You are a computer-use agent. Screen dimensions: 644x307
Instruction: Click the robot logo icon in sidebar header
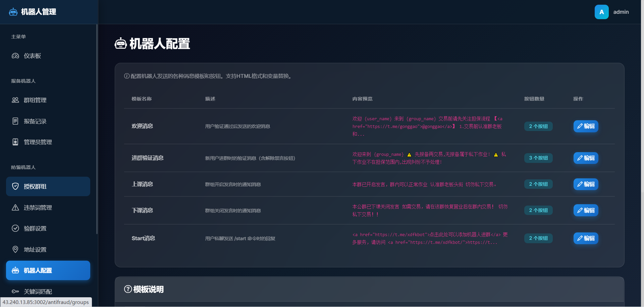tap(13, 12)
